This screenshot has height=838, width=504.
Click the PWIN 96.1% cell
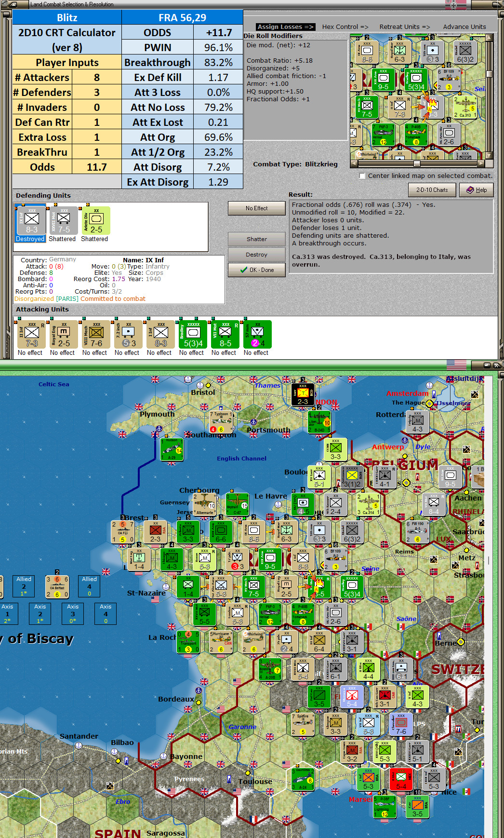(x=218, y=47)
